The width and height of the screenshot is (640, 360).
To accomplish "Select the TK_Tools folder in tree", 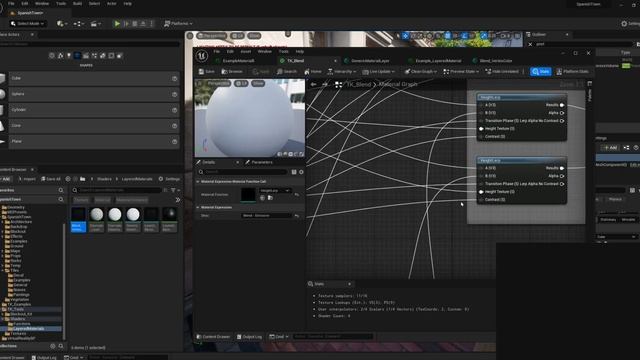I will coord(16,309).
